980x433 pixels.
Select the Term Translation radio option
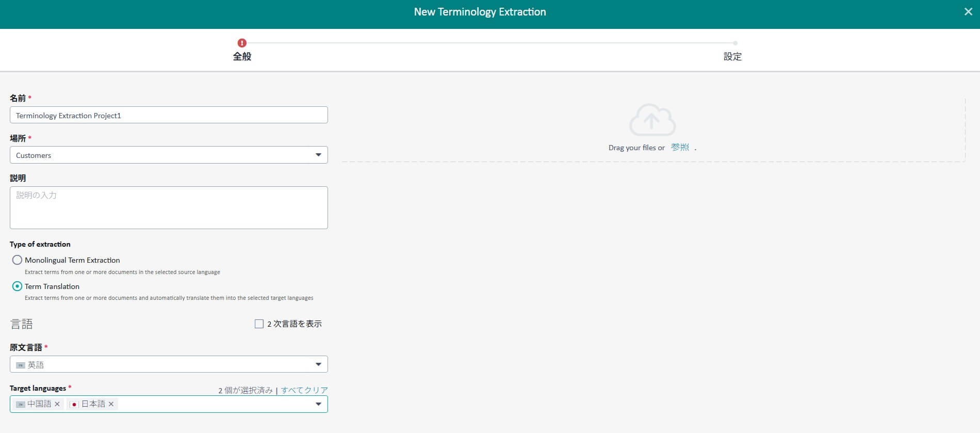tap(17, 286)
